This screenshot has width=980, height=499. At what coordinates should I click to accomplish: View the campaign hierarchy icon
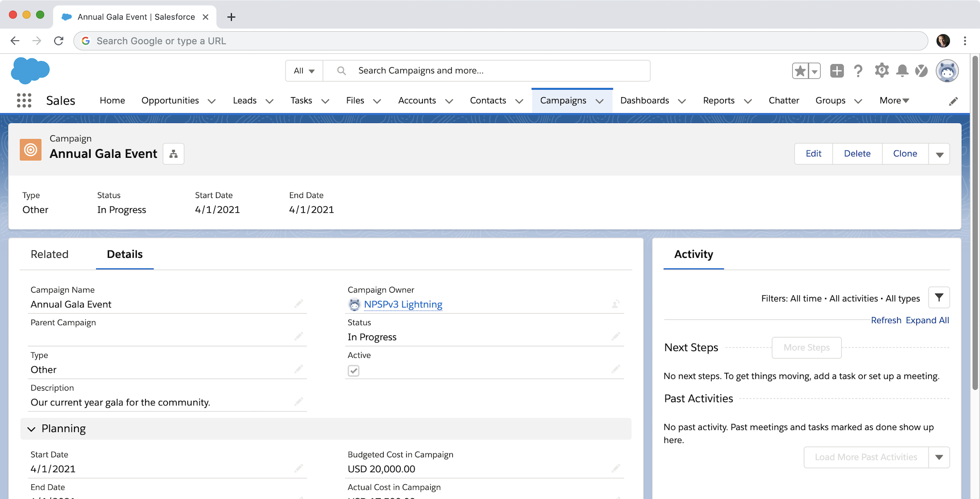pos(173,154)
